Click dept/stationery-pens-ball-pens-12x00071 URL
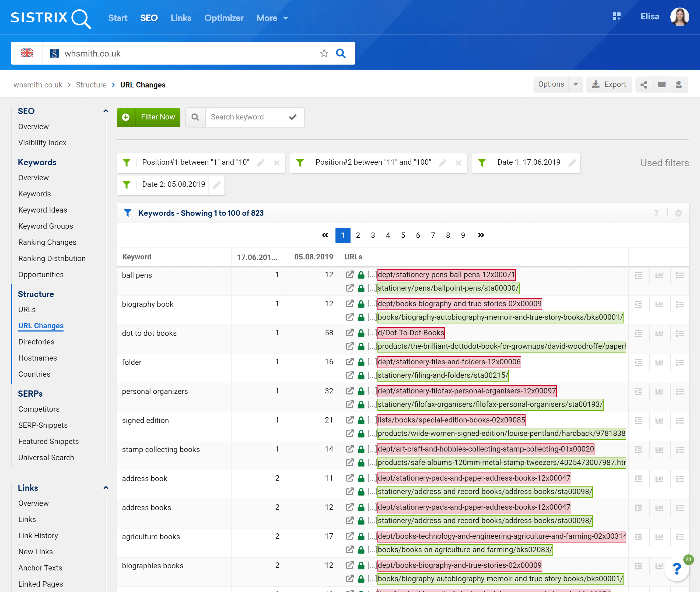Screen dimensions: 700x592 point(447,275)
